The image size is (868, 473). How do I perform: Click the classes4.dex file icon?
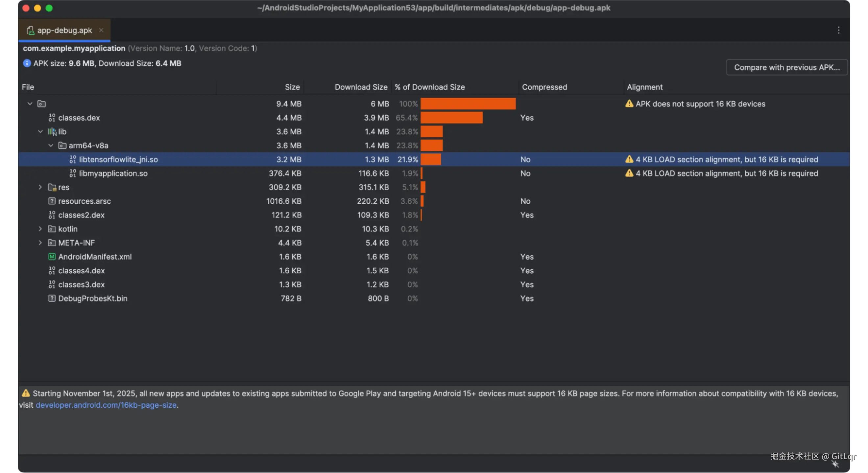pos(52,270)
